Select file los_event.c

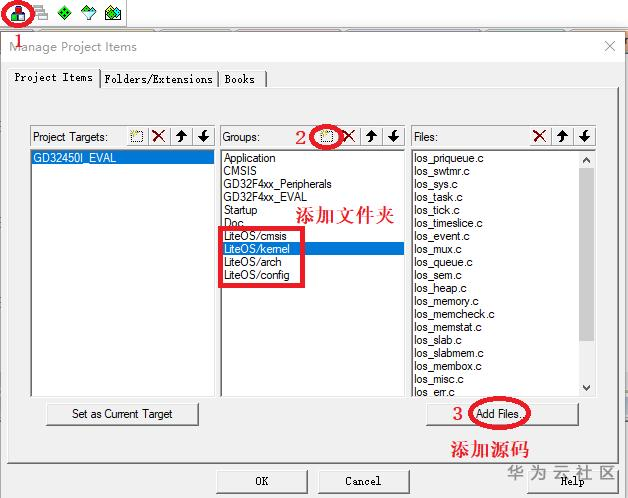[x=496, y=236]
